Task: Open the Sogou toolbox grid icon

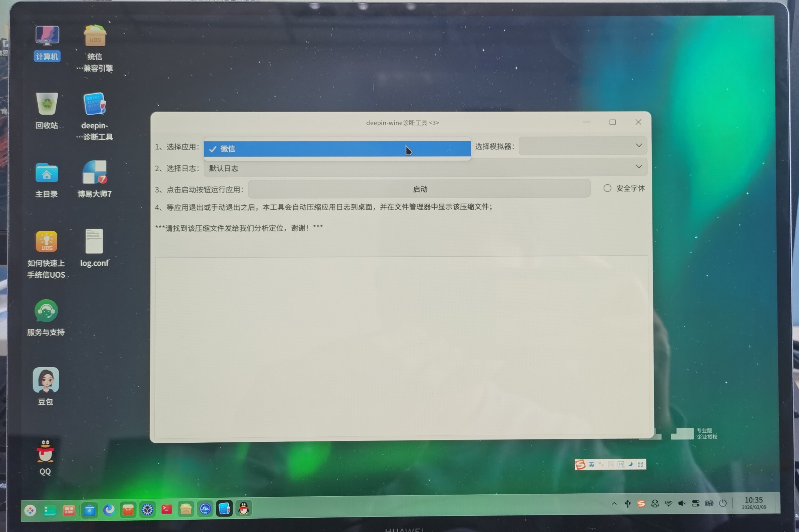Action: tap(640, 464)
